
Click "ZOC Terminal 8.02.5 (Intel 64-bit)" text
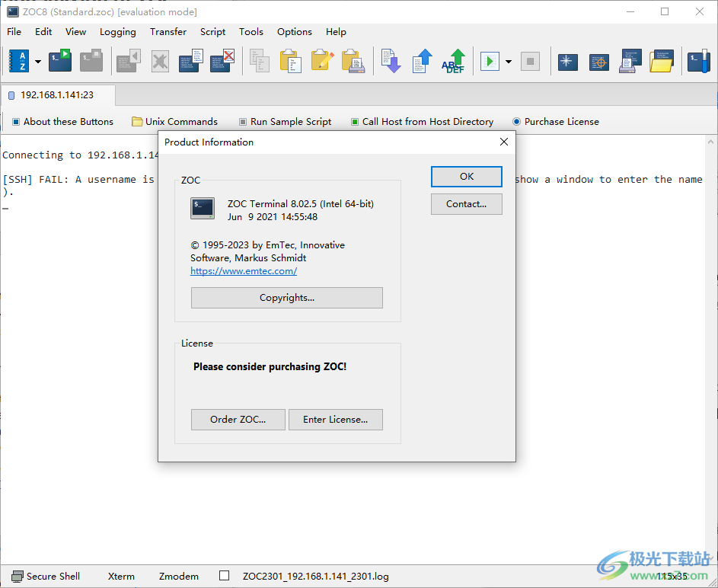click(x=301, y=204)
